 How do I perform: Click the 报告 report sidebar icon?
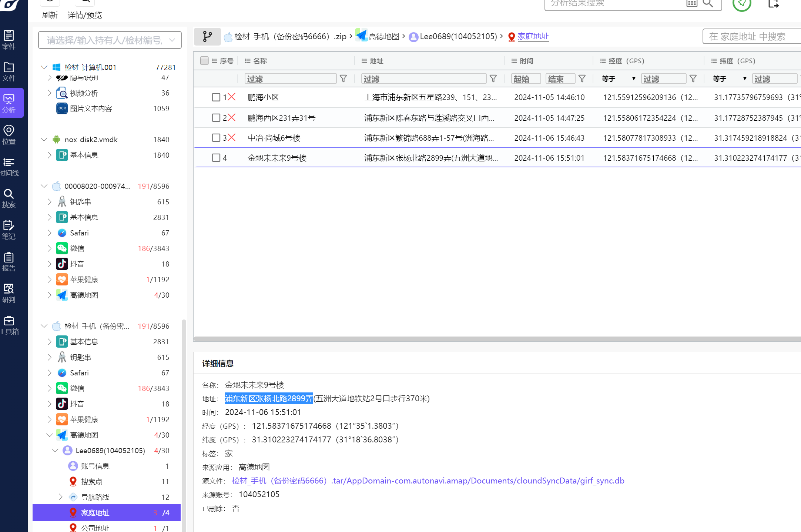tap(9, 261)
